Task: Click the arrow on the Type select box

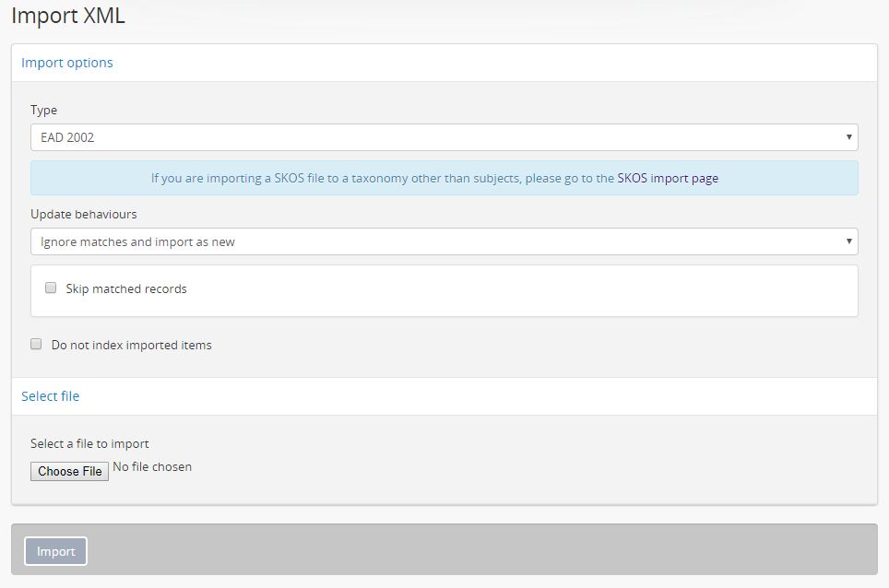Action: coord(848,137)
